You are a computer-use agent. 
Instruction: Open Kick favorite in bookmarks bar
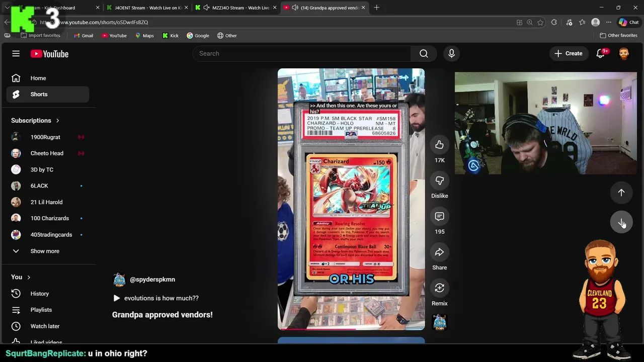(171, 36)
